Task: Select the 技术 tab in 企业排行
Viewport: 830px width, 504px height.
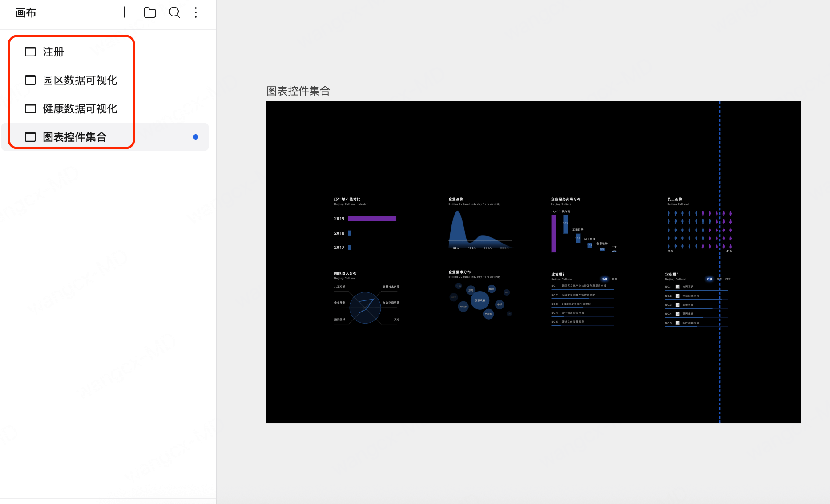Action: (x=728, y=279)
